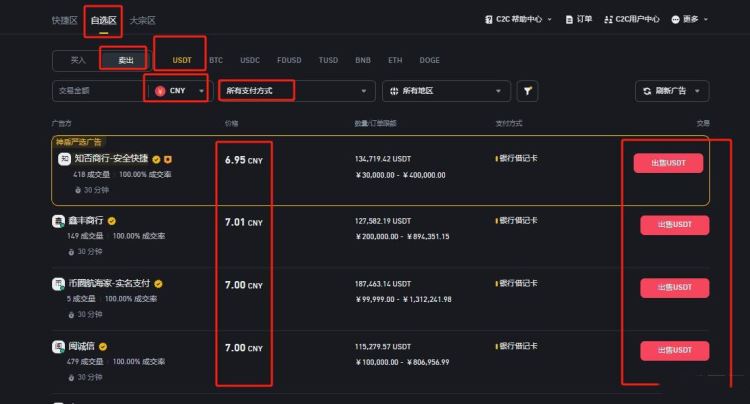Select the BTC coin tab
Image resolution: width=750 pixels, height=404 pixels.
[214, 60]
